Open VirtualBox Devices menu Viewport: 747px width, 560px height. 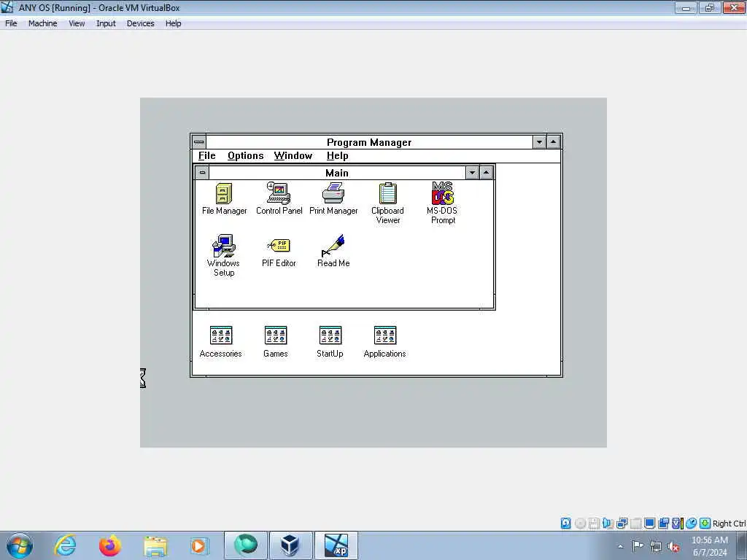point(140,23)
